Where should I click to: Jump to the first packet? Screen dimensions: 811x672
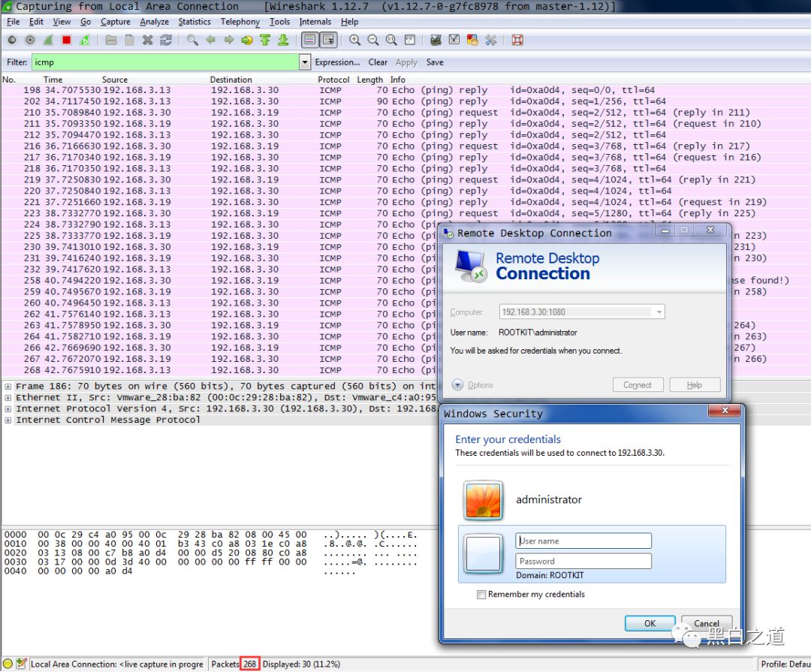point(264,41)
